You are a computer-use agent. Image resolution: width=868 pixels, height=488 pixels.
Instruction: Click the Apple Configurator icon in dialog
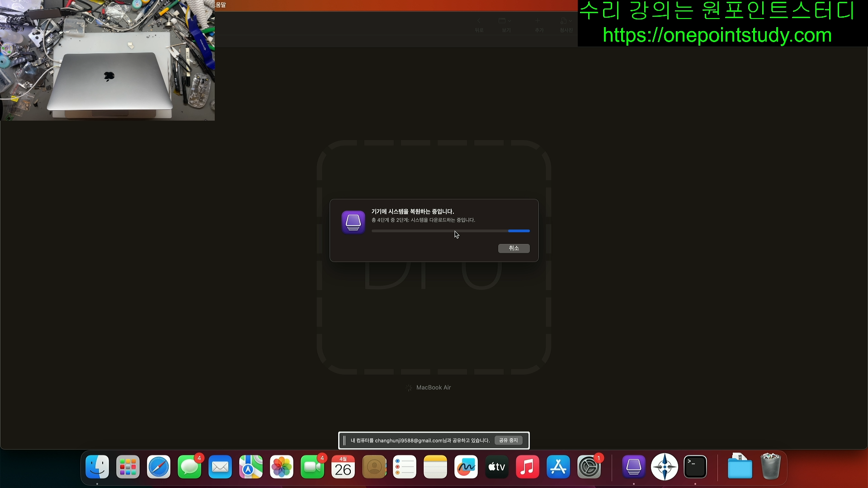(353, 222)
